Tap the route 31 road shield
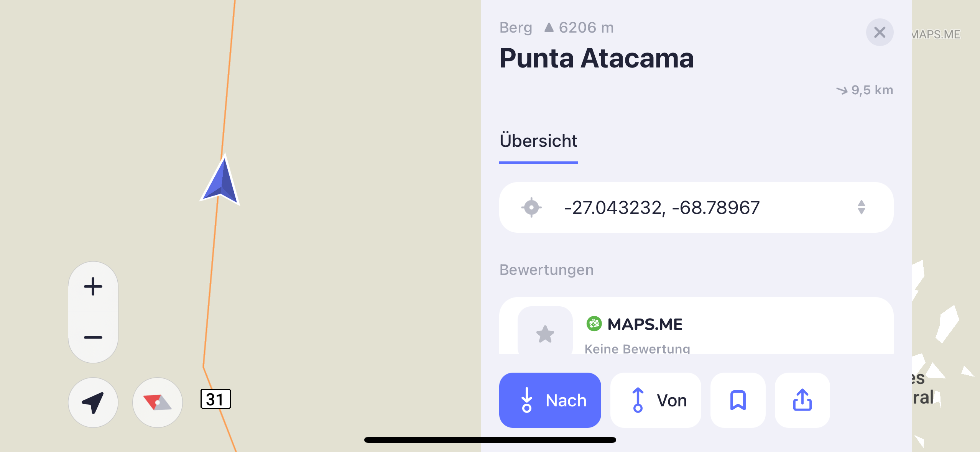This screenshot has width=980, height=452. click(x=215, y=399)
